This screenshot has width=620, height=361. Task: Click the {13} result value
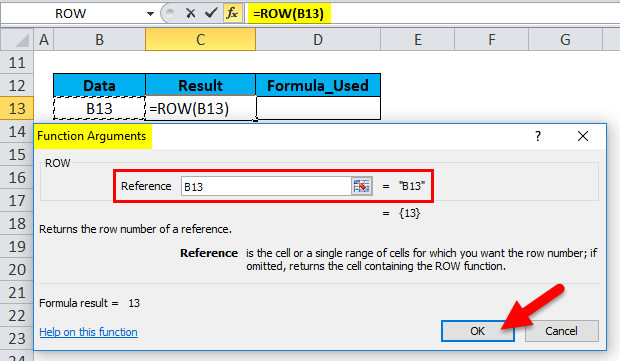(409, 213)
